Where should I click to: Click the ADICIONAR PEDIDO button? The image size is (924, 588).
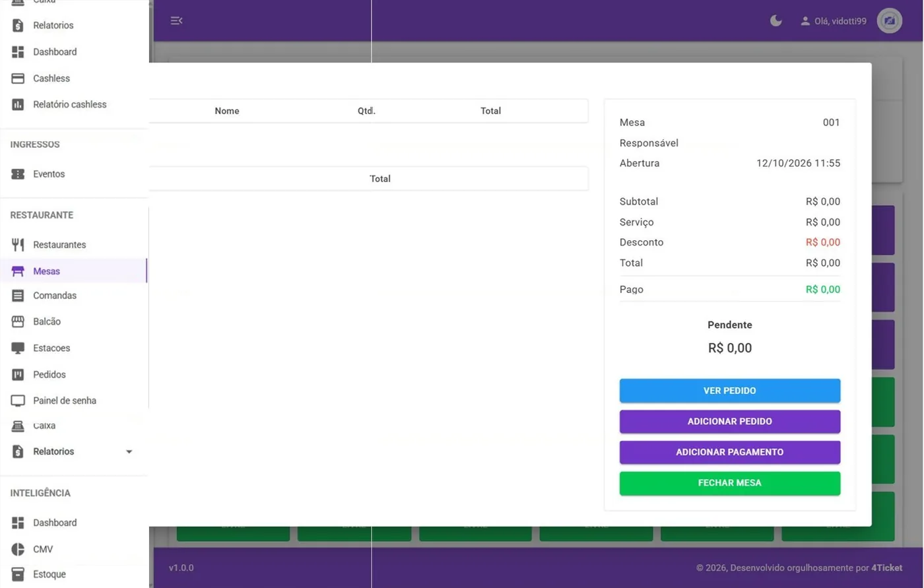coord(730,421)
